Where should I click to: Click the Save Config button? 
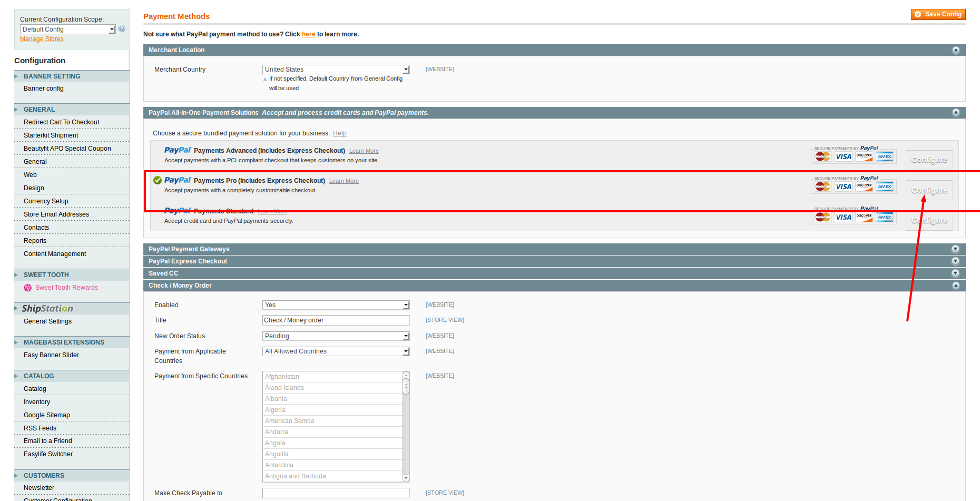tap(938, 14)
